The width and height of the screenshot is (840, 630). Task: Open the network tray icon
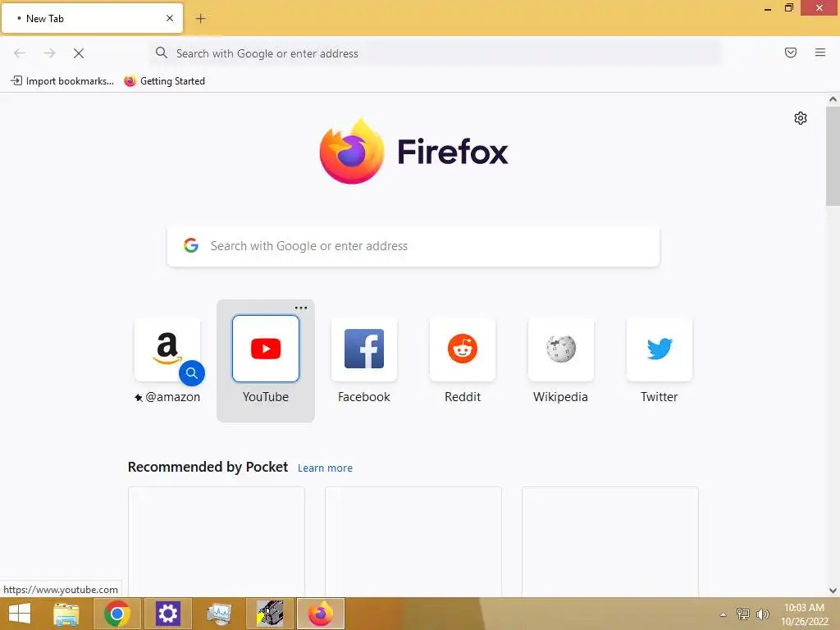(743, 614)
